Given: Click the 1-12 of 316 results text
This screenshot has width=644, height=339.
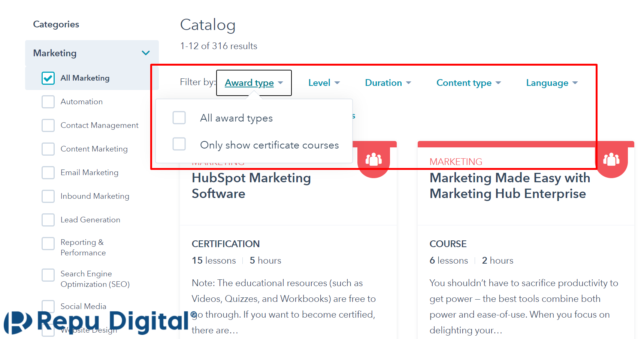Looking at the screenshot, I should 219,46.
